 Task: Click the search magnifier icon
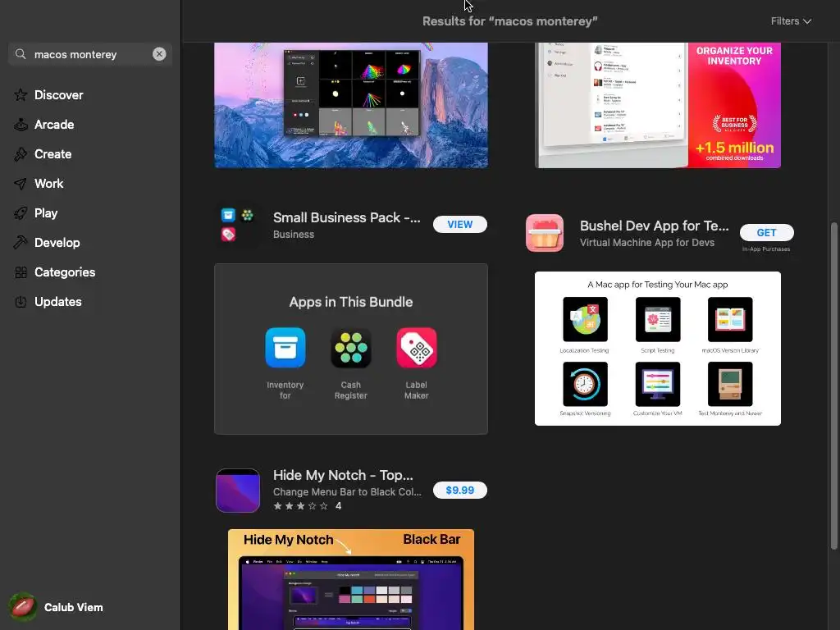pos(21,54)
